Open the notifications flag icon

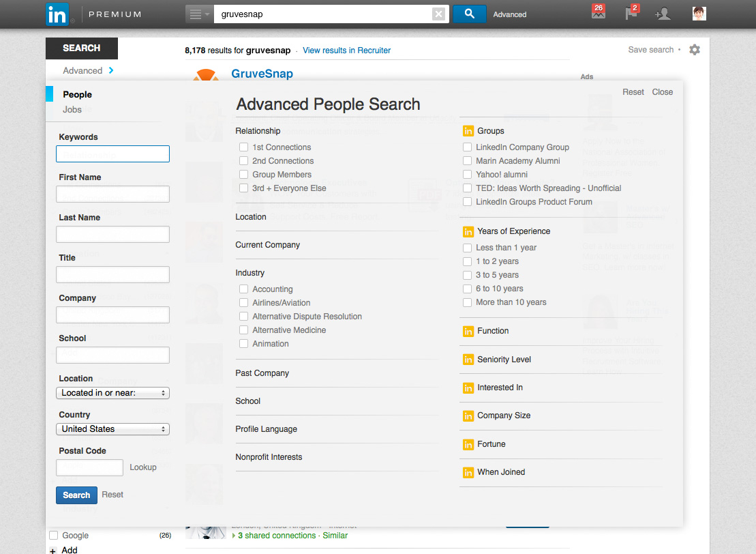pos(632,12)
